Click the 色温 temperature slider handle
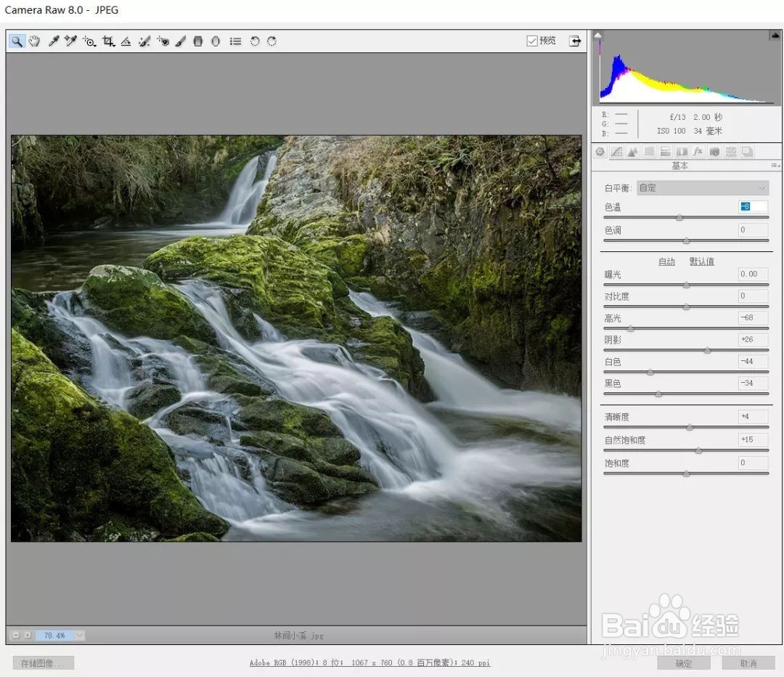This screenshot has width=784, height=677. pos(679,218)
